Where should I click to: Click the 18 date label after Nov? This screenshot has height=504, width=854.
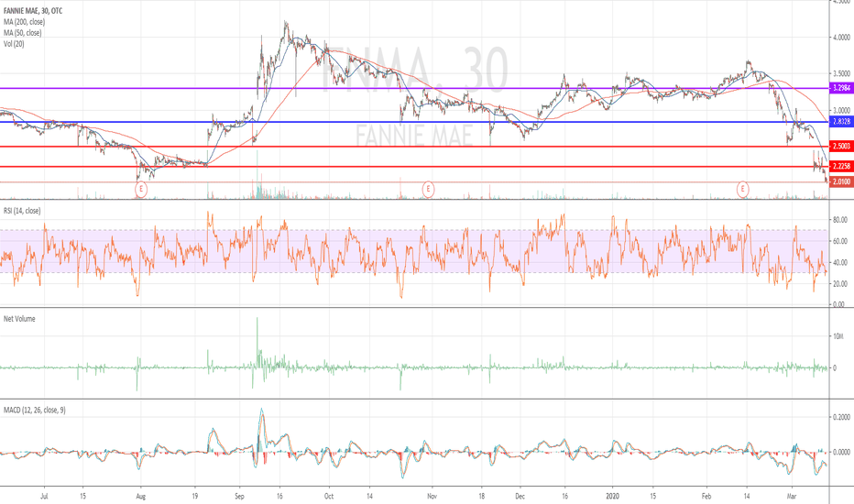(481, 497)
